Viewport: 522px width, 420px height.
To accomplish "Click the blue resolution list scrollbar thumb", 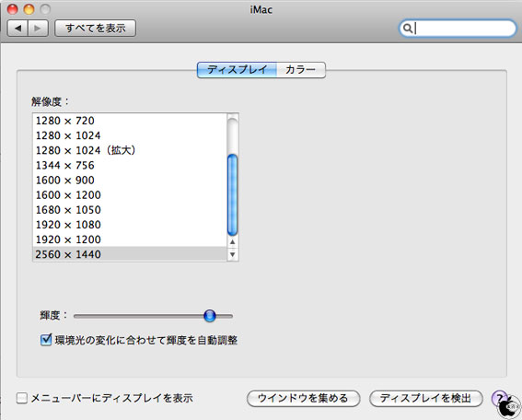I will pos(232,195).
